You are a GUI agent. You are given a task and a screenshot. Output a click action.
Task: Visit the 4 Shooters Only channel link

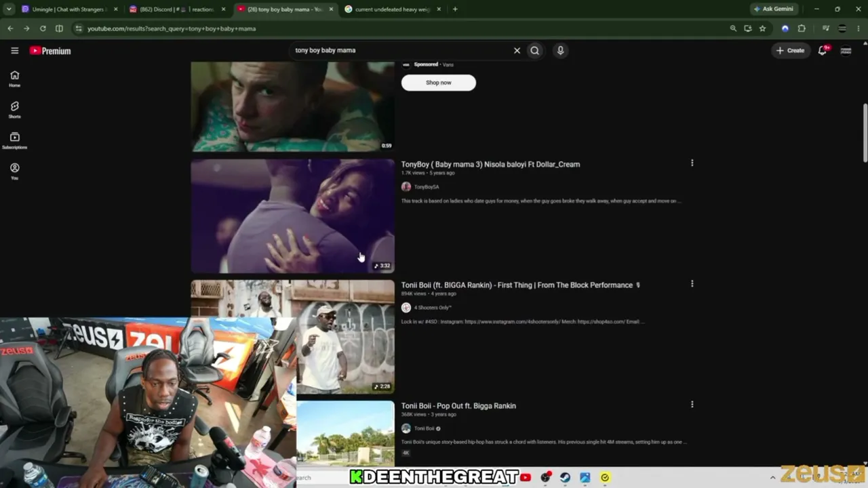click(433, 308)
